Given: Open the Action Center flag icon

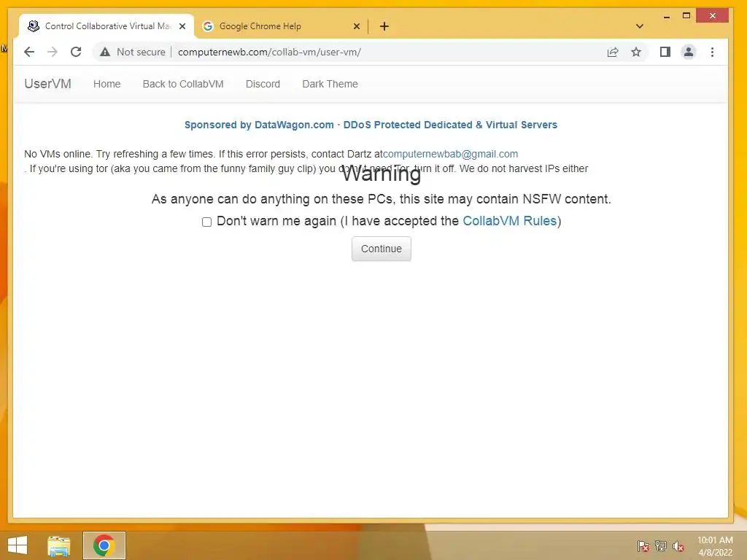Looking at the screenshot, I should [643, 545].
